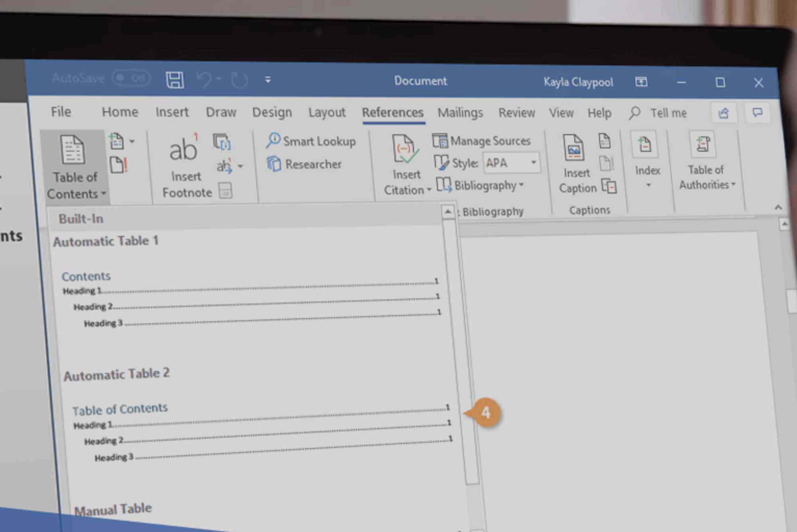This screenshot has height=532, width=797.
Task: Click the Save disk icon
Action: pos(175,80)
